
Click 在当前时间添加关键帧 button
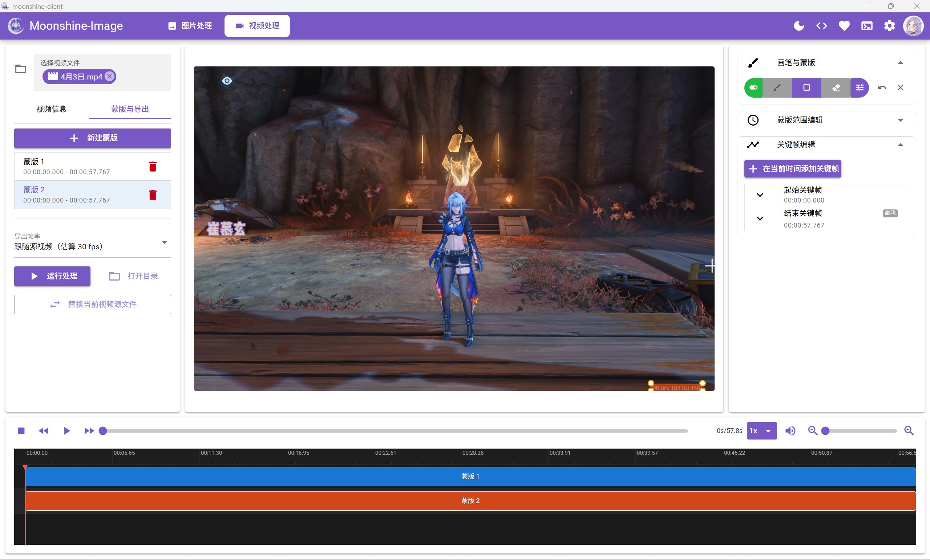[x=793, y=168]
